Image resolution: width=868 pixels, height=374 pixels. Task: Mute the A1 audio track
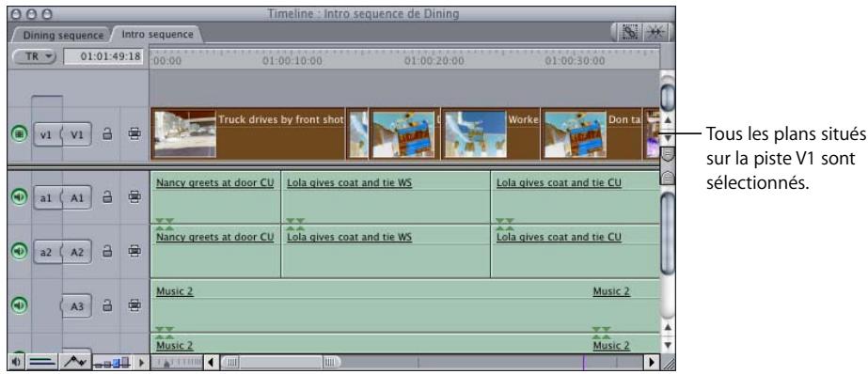(20, 196)
